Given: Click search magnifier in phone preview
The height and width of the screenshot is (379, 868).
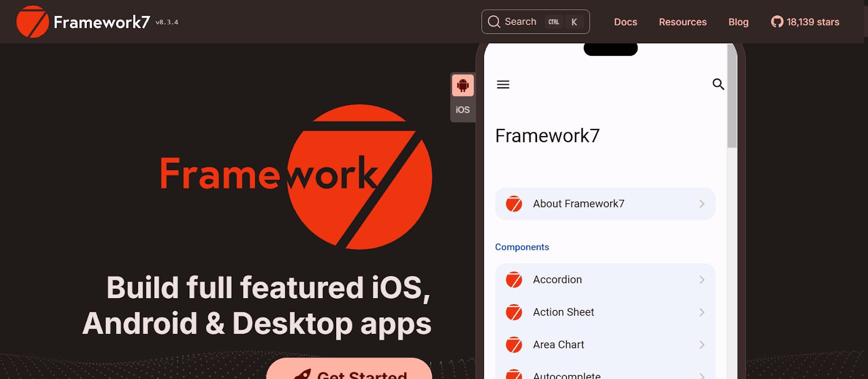Looking at the screenshot, I should pos(718,84).
